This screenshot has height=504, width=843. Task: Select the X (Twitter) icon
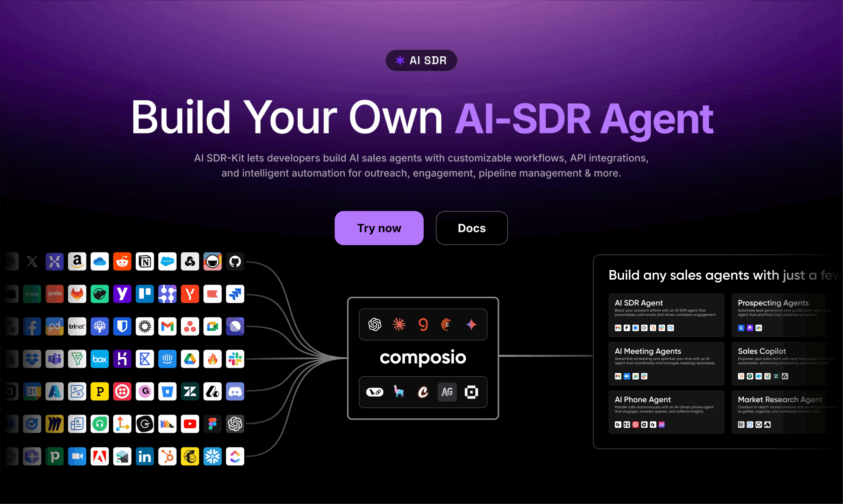pyautogui.click(x=32, y=262)
